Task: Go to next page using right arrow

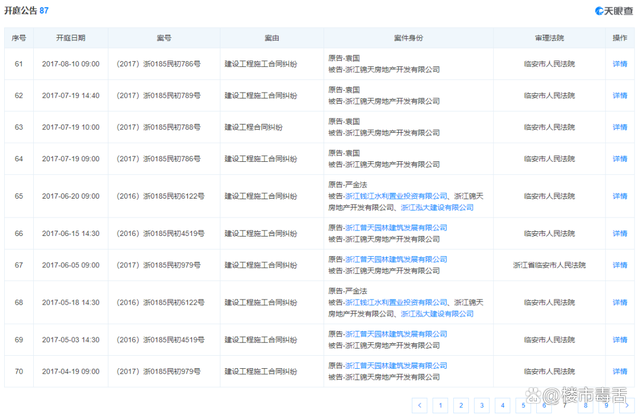Action: [628, 405]
